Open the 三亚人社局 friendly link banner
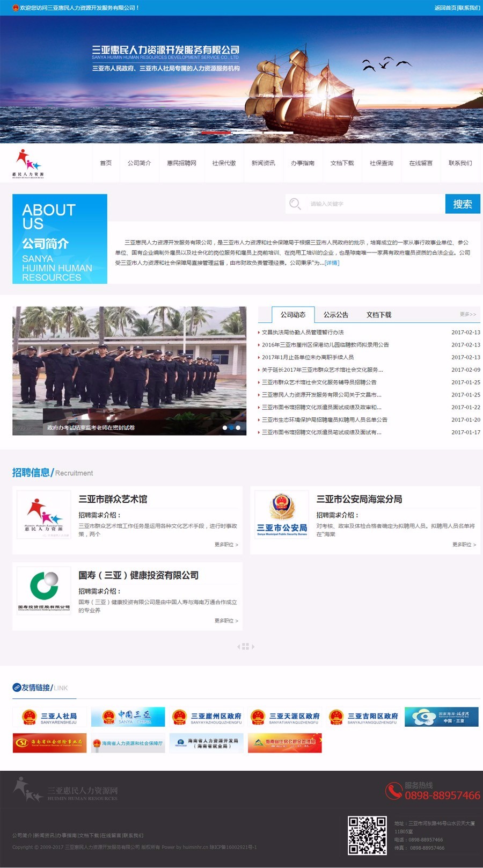 (x=49, y=717)
